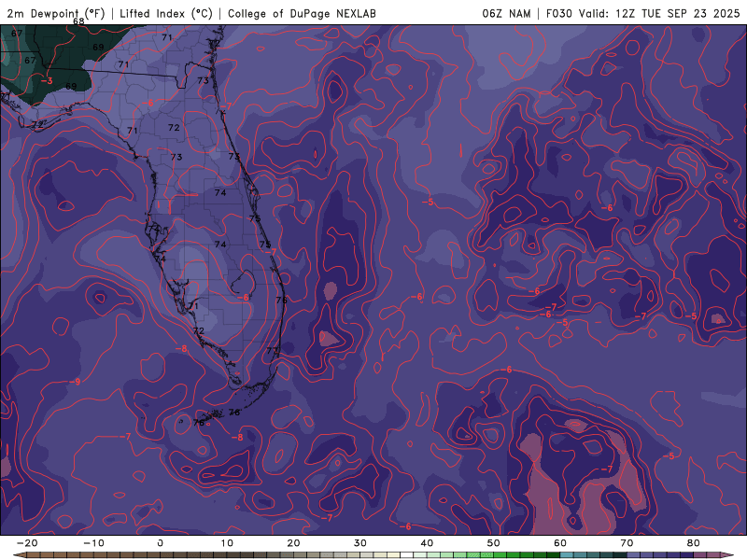The image size is (747, 560).
Task: Click the "60" colorbar scale label
Action: [x=560, y=543]
